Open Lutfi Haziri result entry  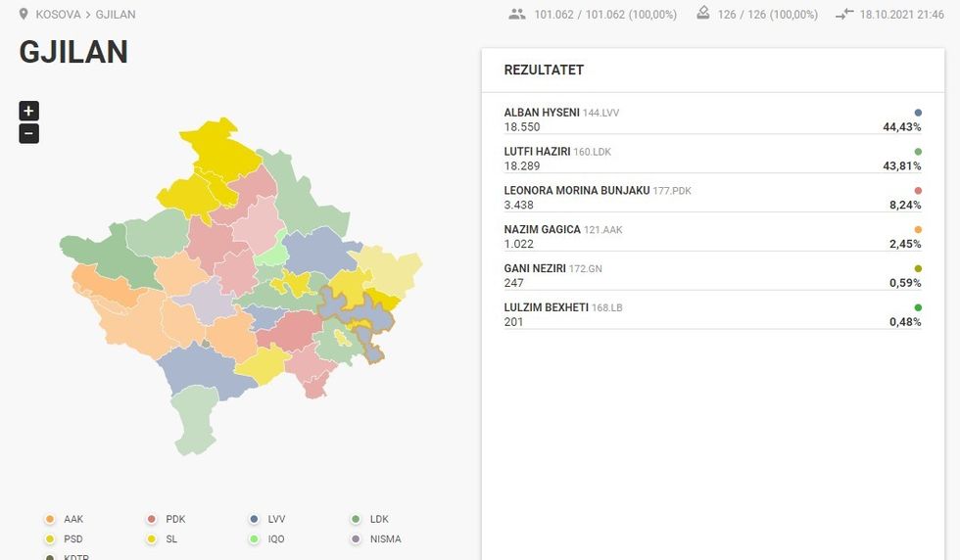click(711, 160)
